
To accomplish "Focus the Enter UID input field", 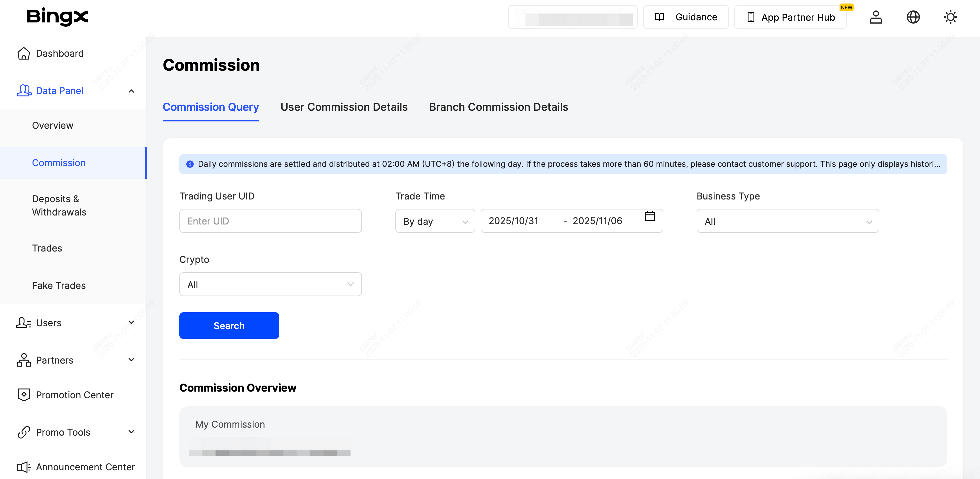I will (x=270, y=221).
